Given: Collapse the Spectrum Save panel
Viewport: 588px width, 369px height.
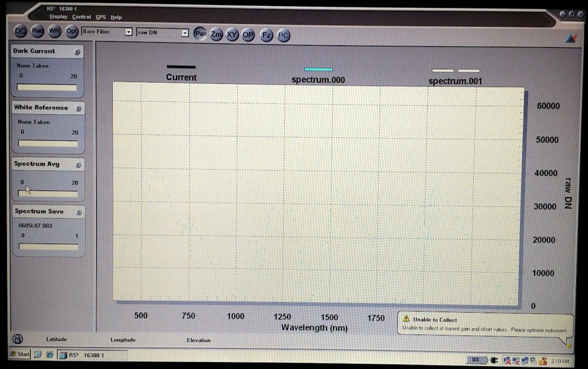Looking at the screenshot, I should click(x=79, y=212).
